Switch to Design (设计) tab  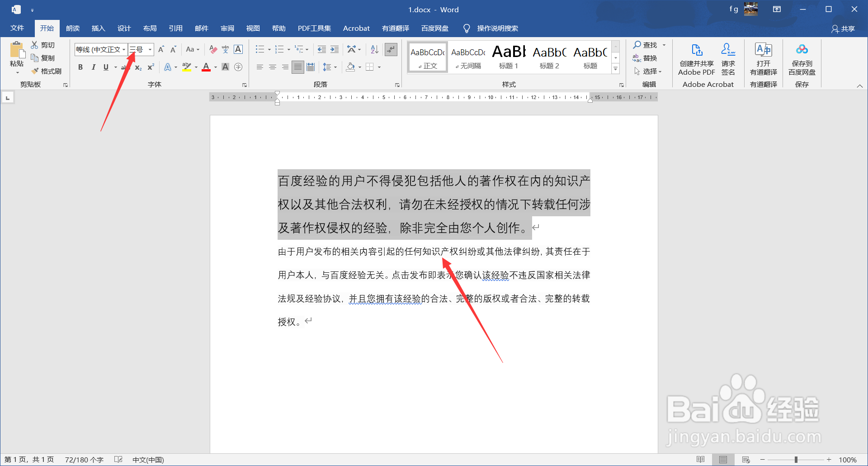click(x=124, y=28)
